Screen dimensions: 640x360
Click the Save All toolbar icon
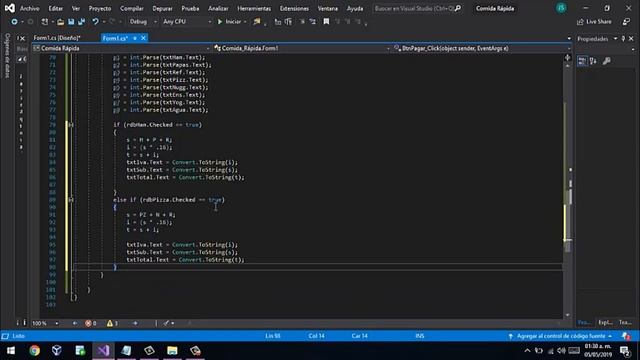click(82, 22)
